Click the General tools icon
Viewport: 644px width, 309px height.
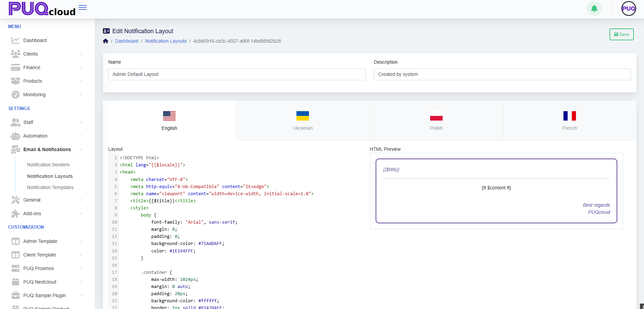pos(16,200)
